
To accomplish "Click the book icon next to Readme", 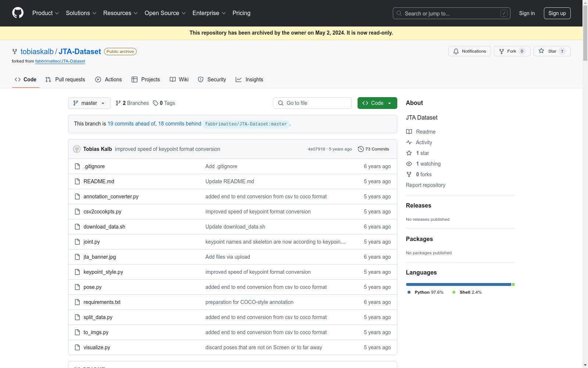I will point(409,132).
